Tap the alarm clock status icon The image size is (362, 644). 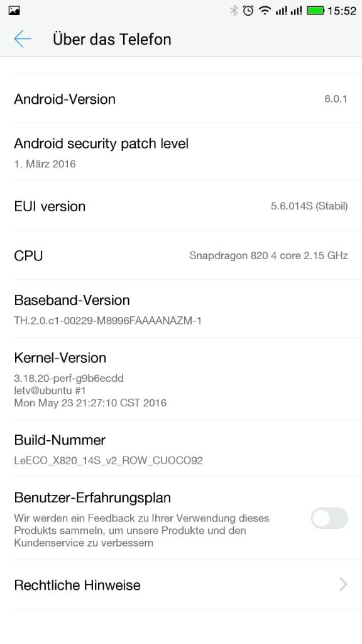coord(248,10)
